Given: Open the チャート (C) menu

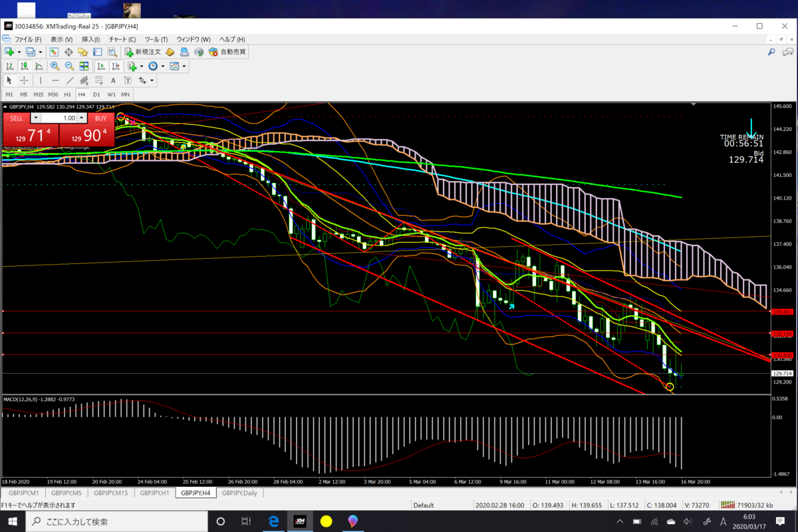Looking at the screenshot, I should tap(122, 39).
